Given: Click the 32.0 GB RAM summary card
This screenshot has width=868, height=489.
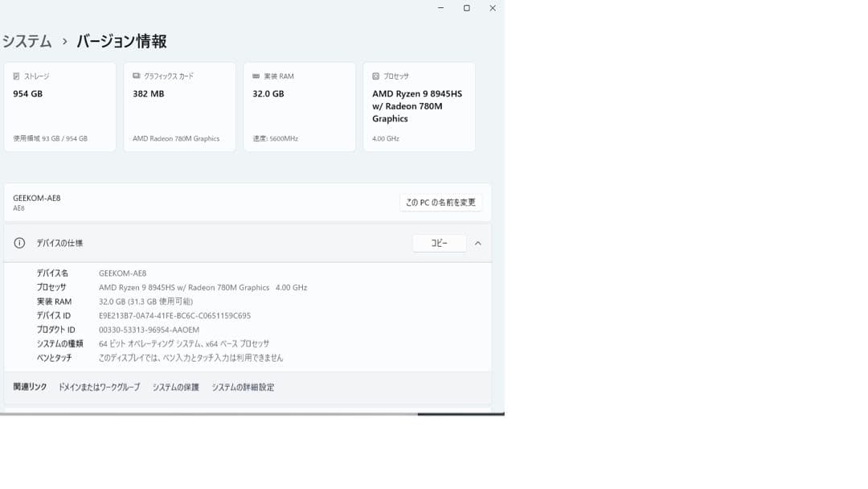Looking at the screenshot, I should (299, 106).
